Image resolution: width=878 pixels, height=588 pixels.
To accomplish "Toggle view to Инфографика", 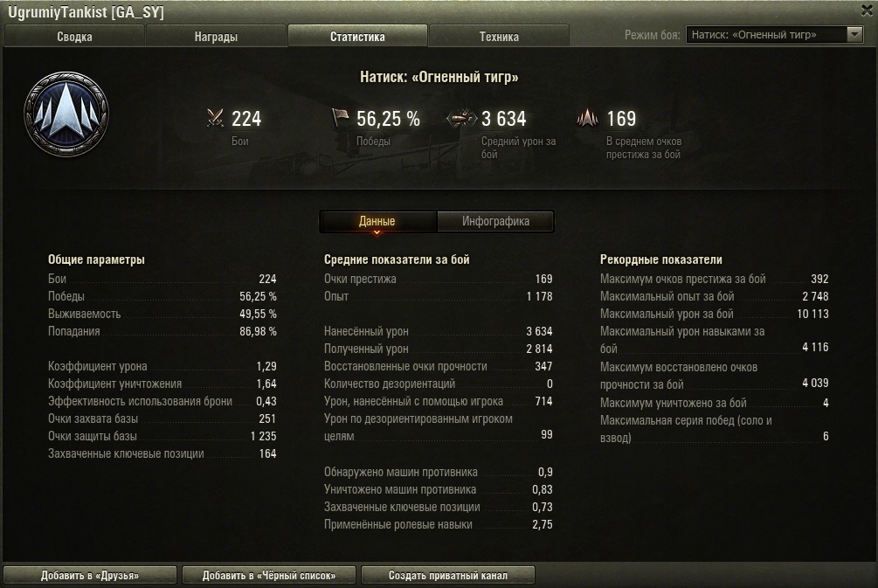I will (495, 221).
